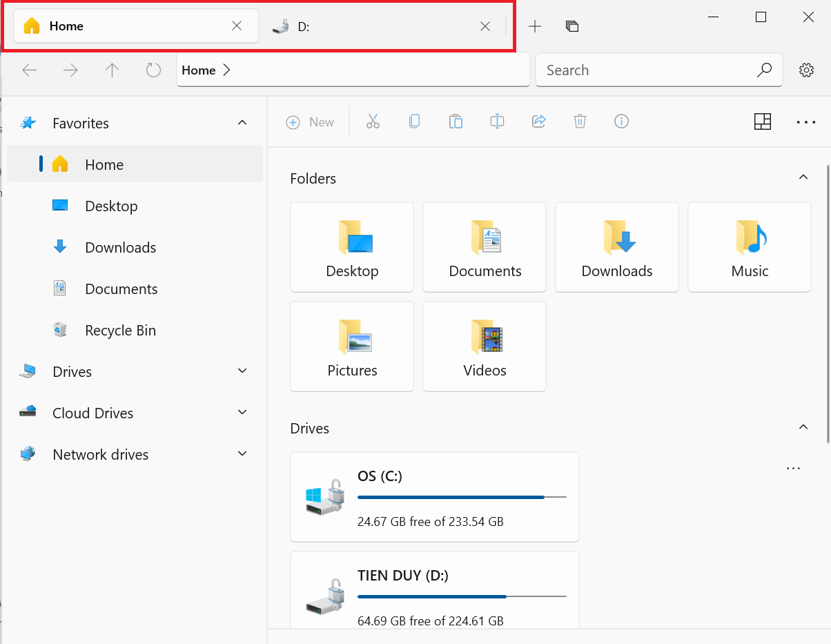Open a new tab with the plus button
831x644 pixels.
pos(535,26)
